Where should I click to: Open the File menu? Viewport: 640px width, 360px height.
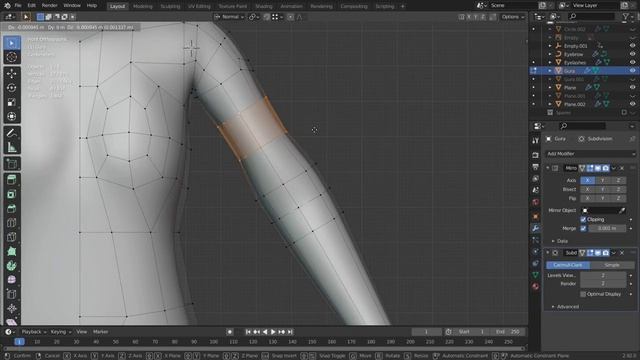pos(18,6)
